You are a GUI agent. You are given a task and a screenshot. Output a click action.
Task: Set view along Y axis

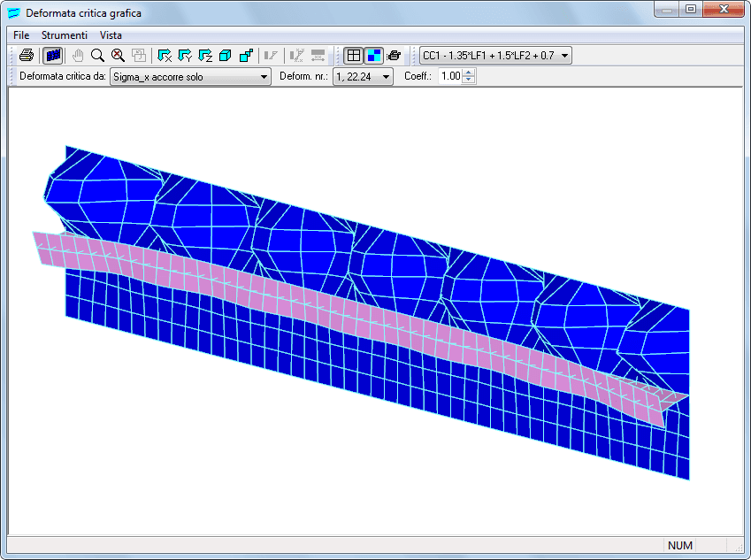(185, 56)
